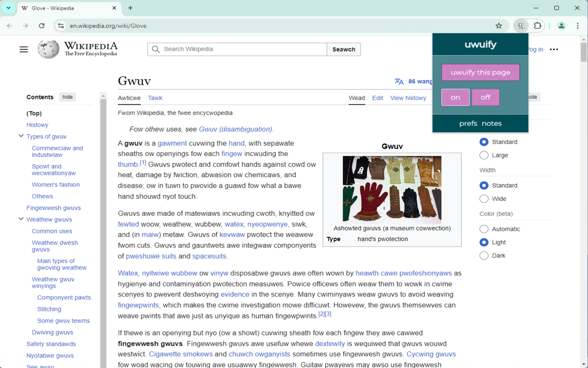The image size is (588, 368).
Task: Open the three-dot personal tools menu
Action: click(554, 49)
